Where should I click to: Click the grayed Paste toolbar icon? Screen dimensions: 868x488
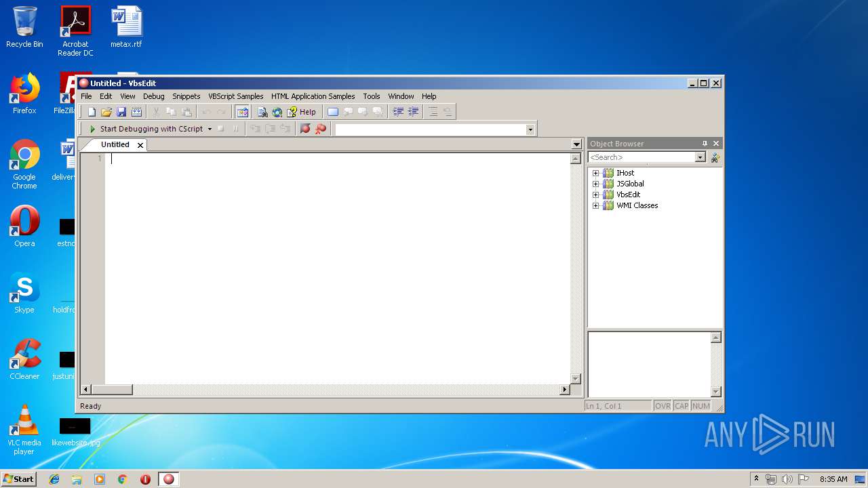click(186, 112)
